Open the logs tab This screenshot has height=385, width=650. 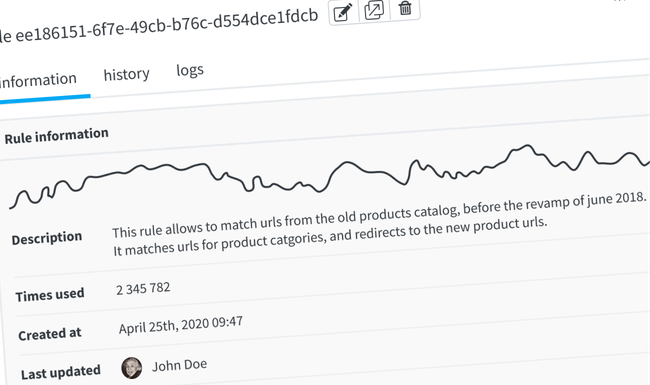pos(190,70)
